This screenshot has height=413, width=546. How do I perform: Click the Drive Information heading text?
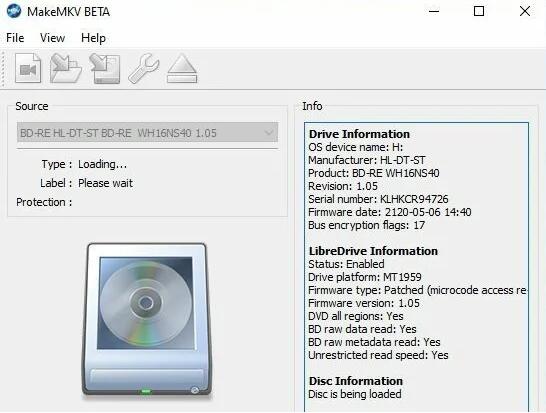(359, 134)
